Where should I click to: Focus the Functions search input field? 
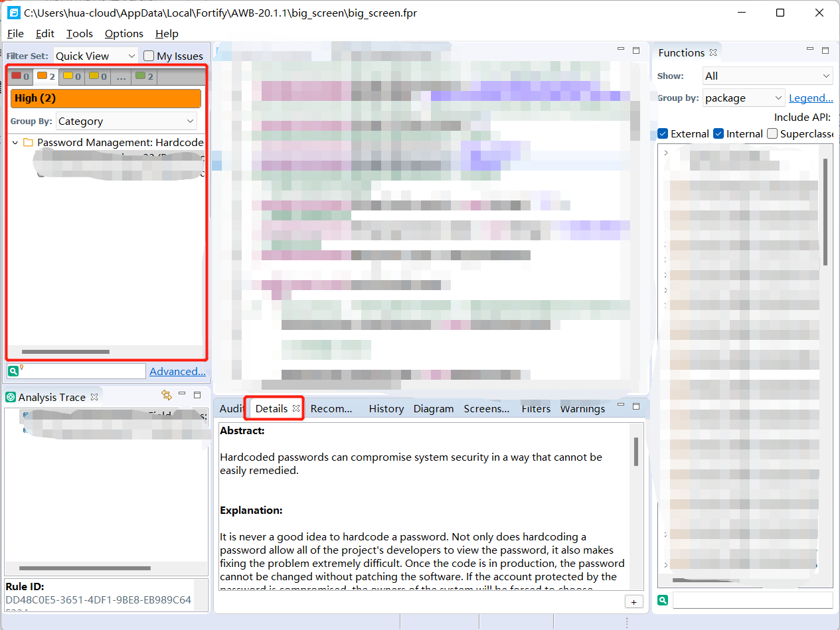pos(752,600)
